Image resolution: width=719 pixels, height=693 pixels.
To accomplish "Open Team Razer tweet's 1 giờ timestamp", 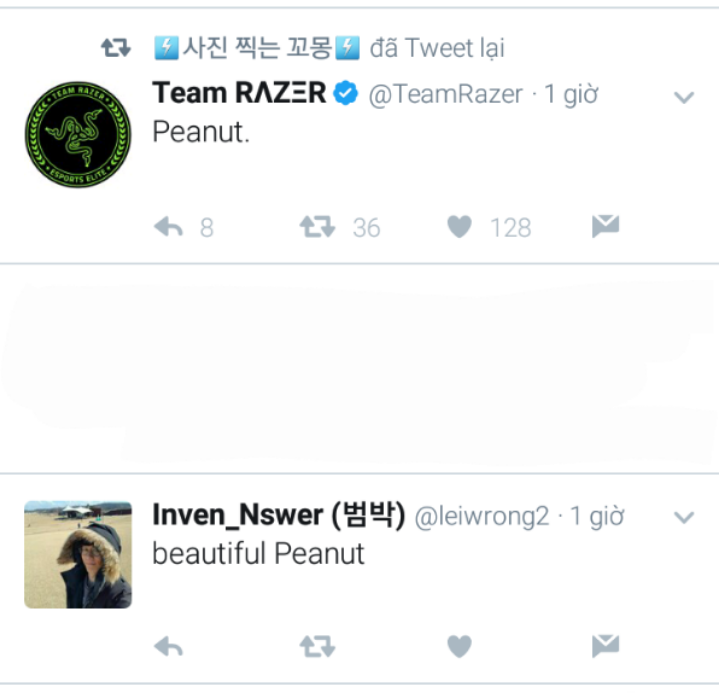I will click(x=572, y=95).
